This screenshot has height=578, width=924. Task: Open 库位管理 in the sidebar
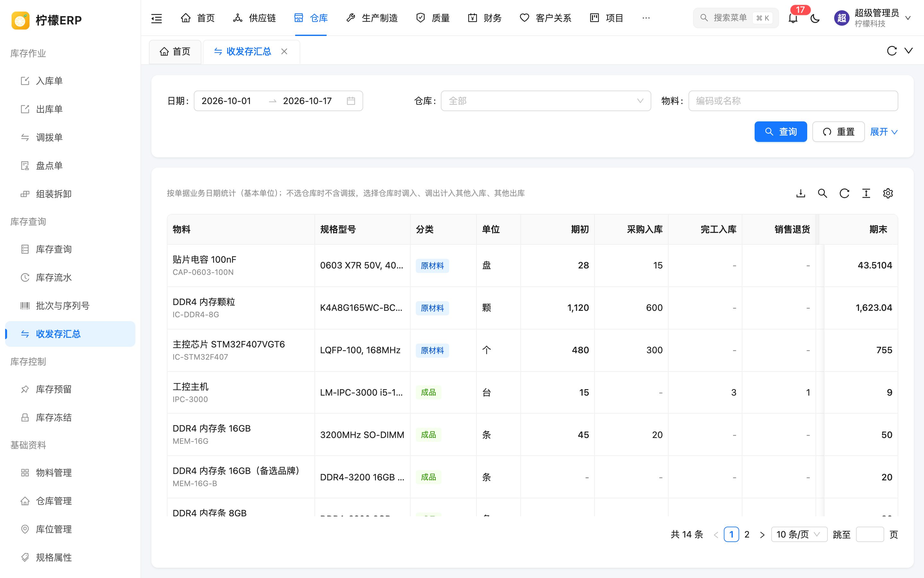(x=70, y=530)
